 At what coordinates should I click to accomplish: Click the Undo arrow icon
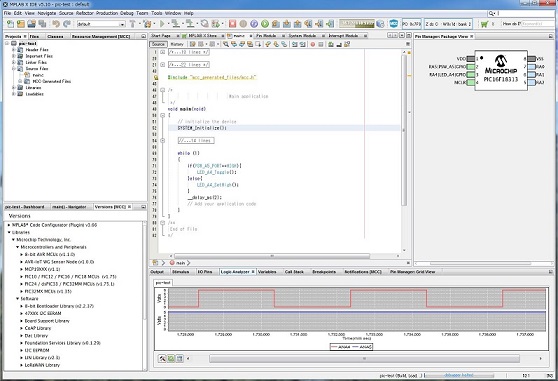coord(56,24)
